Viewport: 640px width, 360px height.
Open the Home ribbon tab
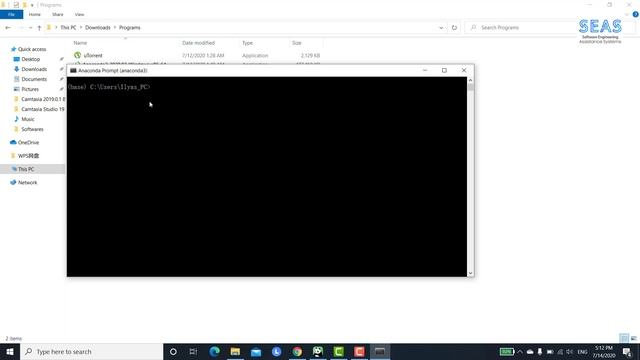[35, 14]
